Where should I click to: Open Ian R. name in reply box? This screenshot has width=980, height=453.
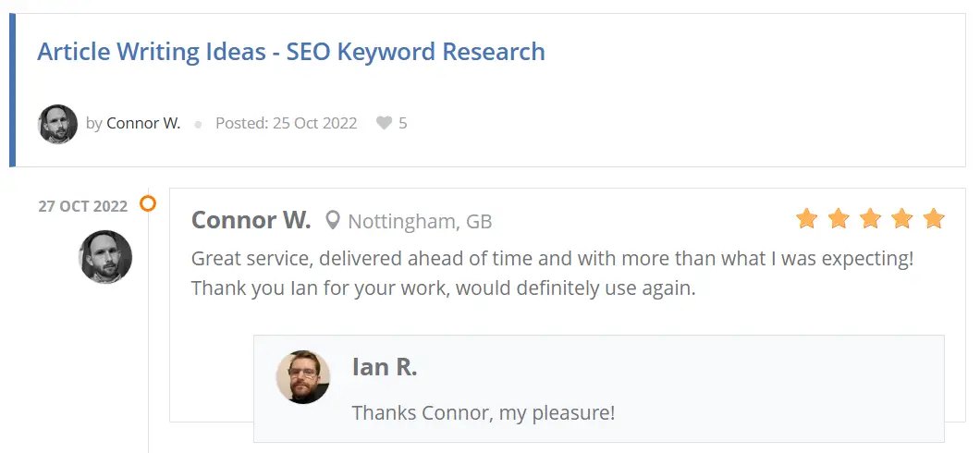(385, 367)
